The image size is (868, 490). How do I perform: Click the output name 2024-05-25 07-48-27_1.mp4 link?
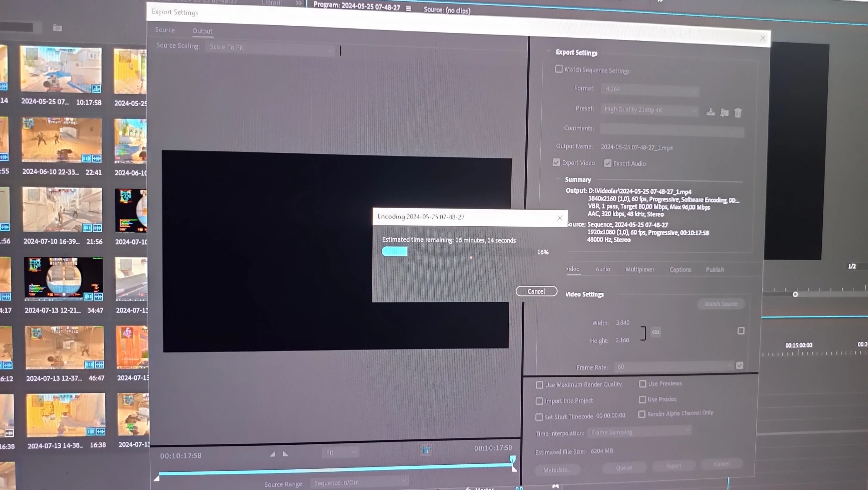pos(637,147)
